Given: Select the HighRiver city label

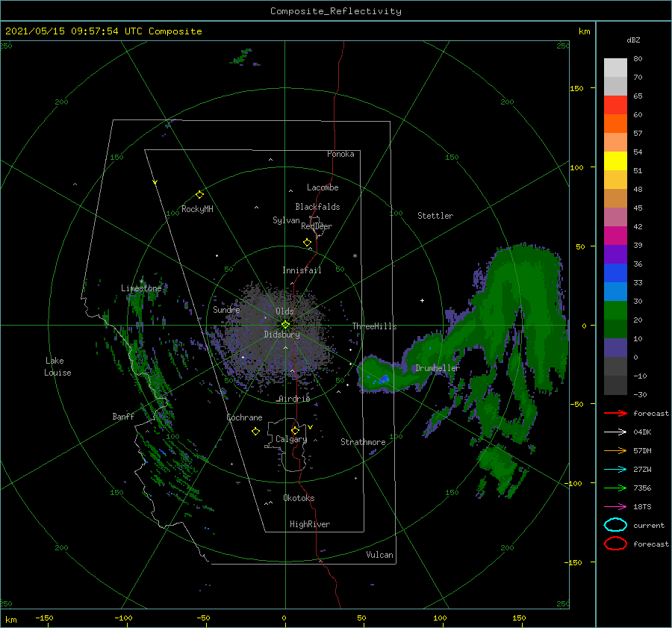Looking at the screenshot, I should tap(310, 524).
